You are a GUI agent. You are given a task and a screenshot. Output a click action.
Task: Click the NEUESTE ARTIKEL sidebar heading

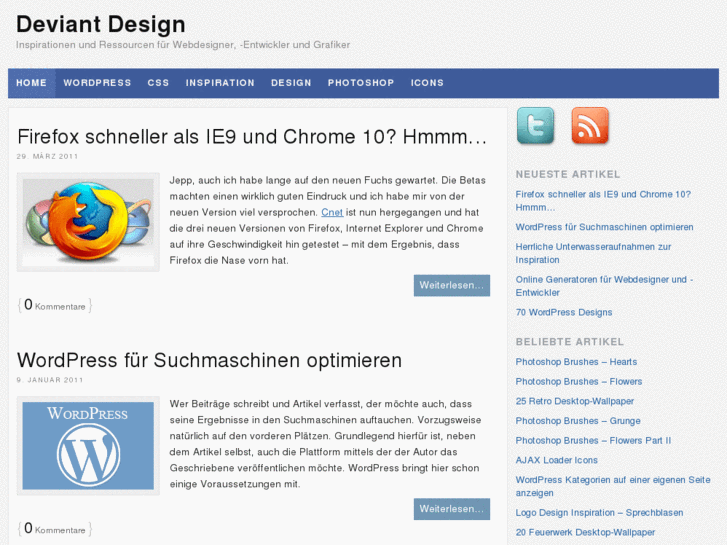568,174
